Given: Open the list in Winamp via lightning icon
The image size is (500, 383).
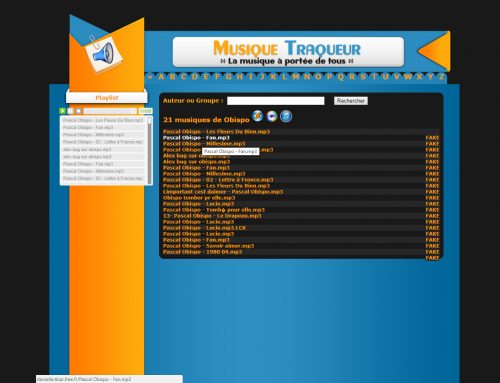Looking at the screenshot, I should (257, 116).
